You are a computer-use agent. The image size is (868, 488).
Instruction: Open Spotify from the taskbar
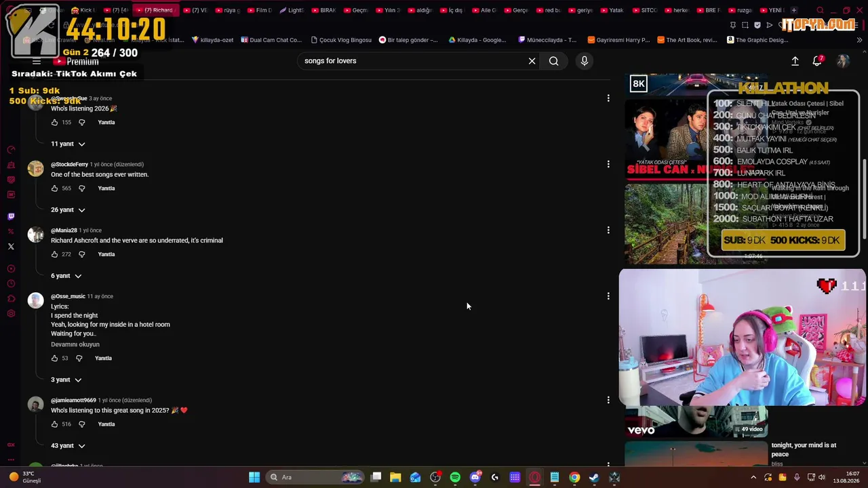pos(455,477)
